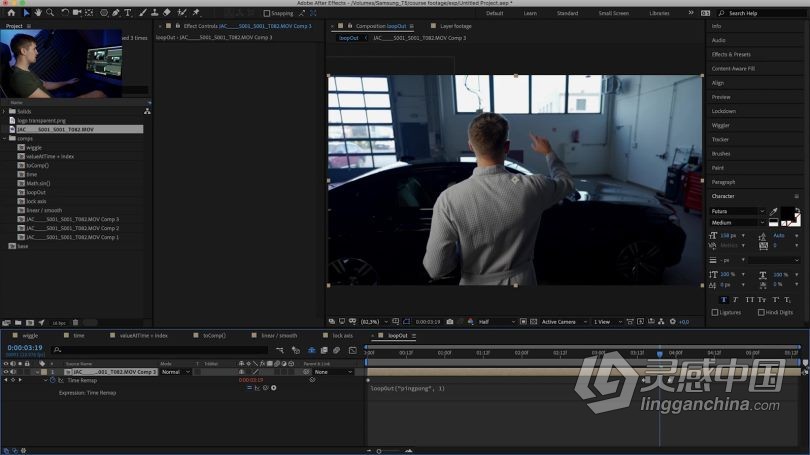Select the Clone Stamp tool
The height and width of the screenshot is (455, 810).
[154, 12]
